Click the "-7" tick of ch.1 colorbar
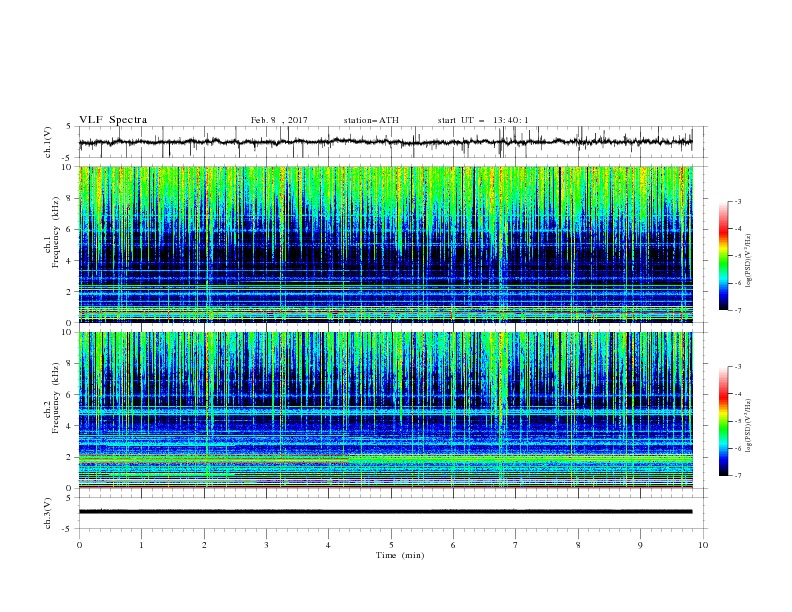Screen dimensions: 792x612 pyautogui.click(x=737, y=310)
